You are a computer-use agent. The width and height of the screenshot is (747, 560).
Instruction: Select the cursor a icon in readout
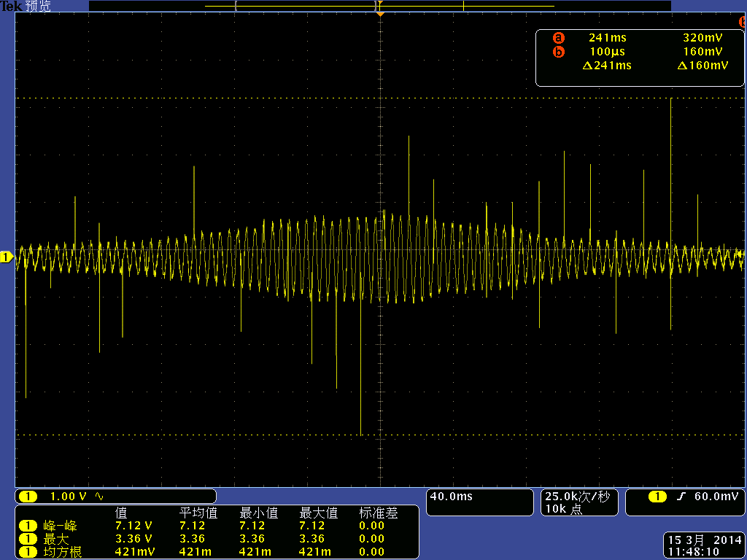(558, 38)
